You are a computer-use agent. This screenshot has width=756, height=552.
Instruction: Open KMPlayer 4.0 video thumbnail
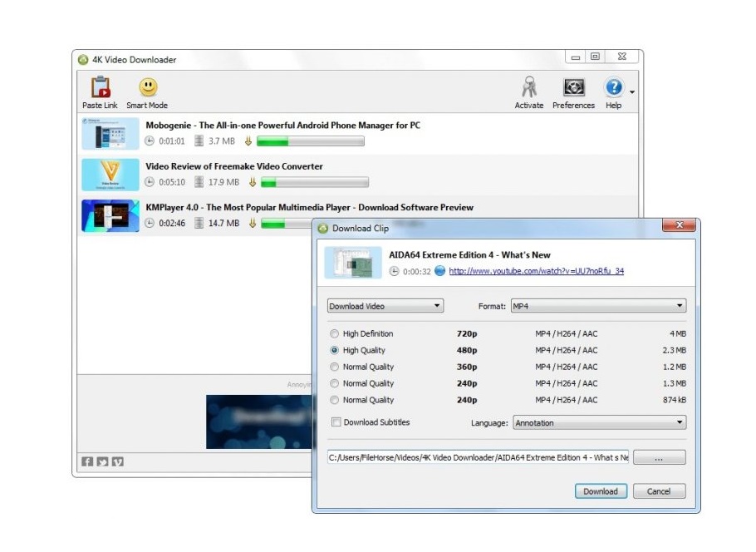point(110,215)
